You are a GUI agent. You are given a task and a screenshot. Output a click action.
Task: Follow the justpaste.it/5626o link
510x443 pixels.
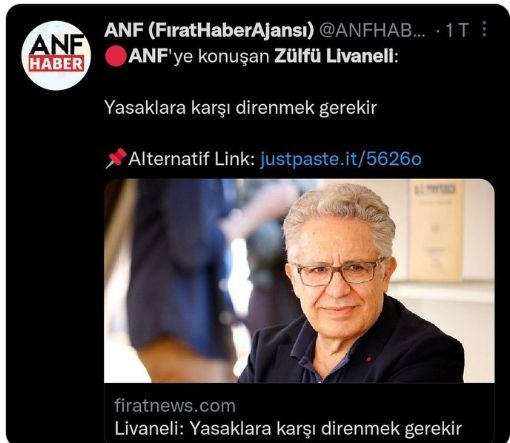tap(341, 159)
